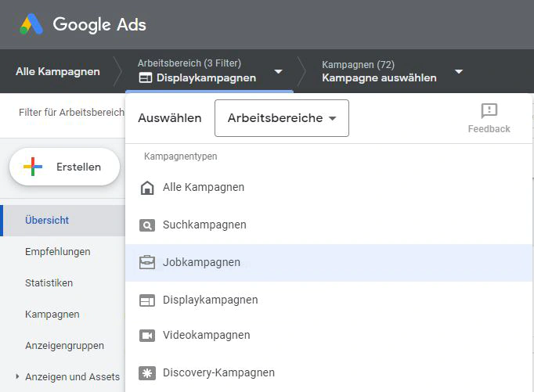Select the highlighted Jobkampagnen entry

point(329,263)
